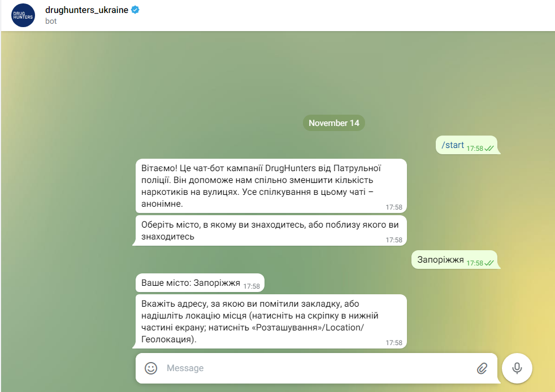Click the timestamp on 'Ваше місто' message
This screenshot has height=392, width=555.
point(252,286)
